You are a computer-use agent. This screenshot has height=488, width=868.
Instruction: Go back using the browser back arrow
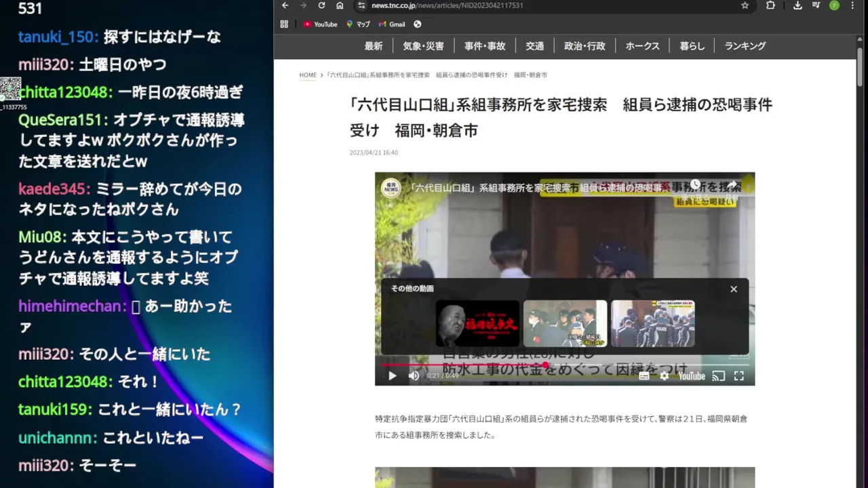(285, 5)
